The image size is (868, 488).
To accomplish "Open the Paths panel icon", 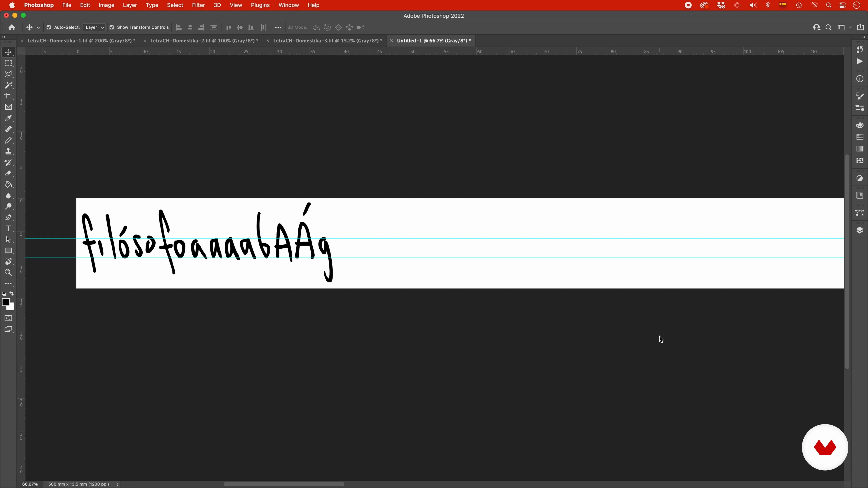I will click(x=860, y=213).
